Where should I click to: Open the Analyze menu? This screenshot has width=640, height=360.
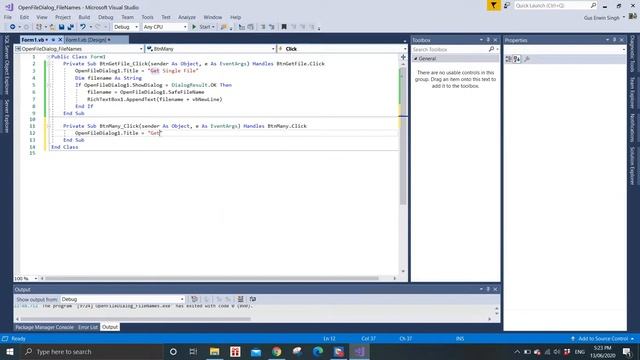187,17
